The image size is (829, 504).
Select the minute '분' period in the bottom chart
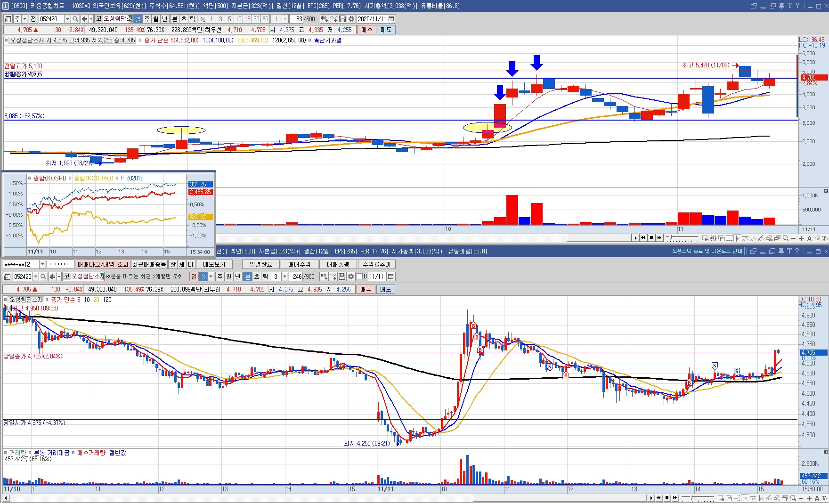[247, 276]
